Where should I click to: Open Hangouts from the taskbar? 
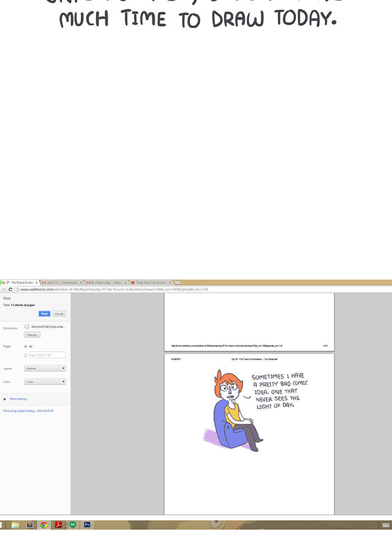tap(72, 525)
